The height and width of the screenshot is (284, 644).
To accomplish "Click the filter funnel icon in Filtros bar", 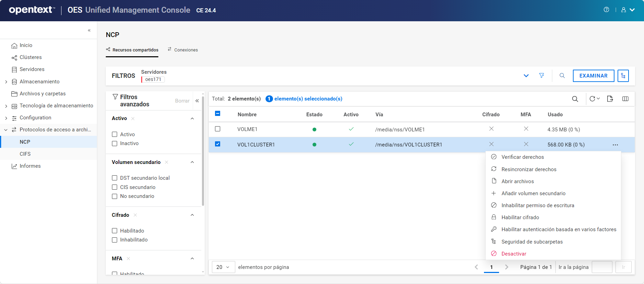I will (541, 75).
